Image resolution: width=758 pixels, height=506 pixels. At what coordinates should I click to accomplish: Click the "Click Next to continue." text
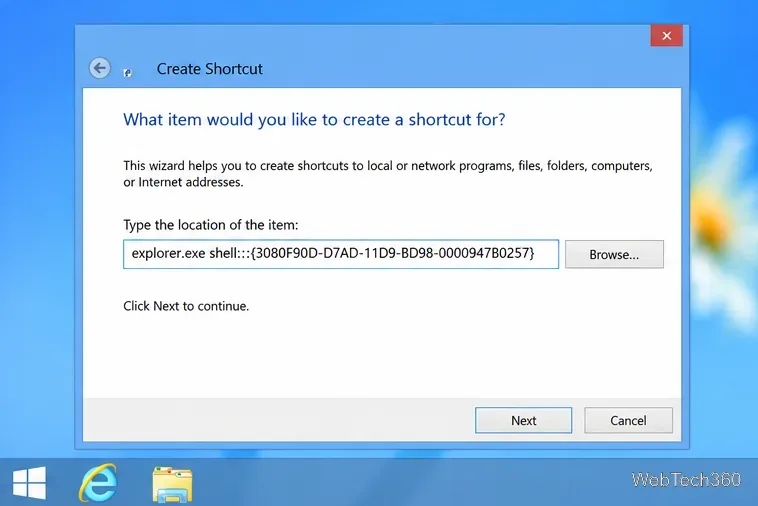coord(186,306)
